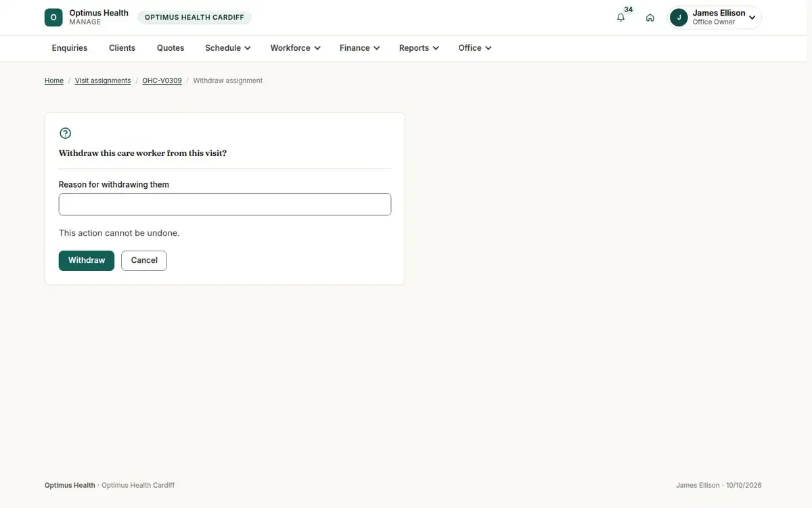Cancel the withdrawal
The height and width of the screenshot is (508, 812).
click(x=144, y=261)
